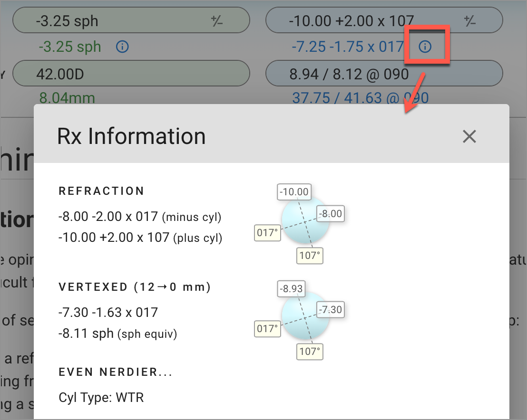Close the Rx Information dialog
This screenshot has height=420, width=527.
pyautogui.click(x=469, y=136)
